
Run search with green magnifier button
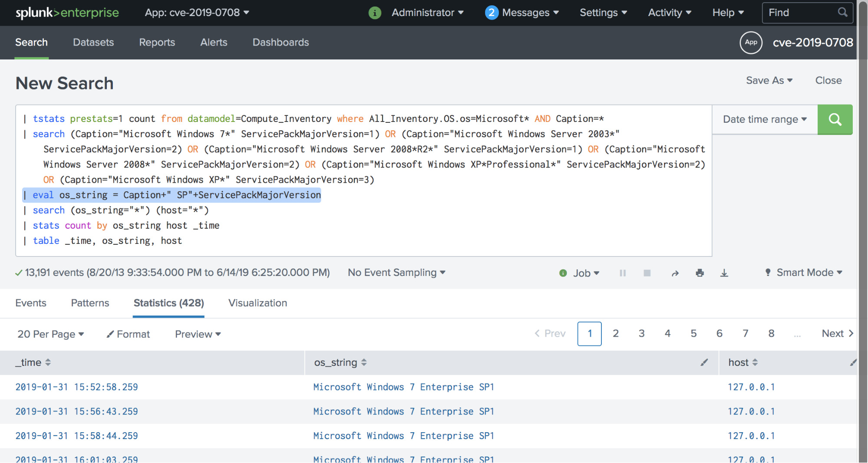(x=835, y=119)
